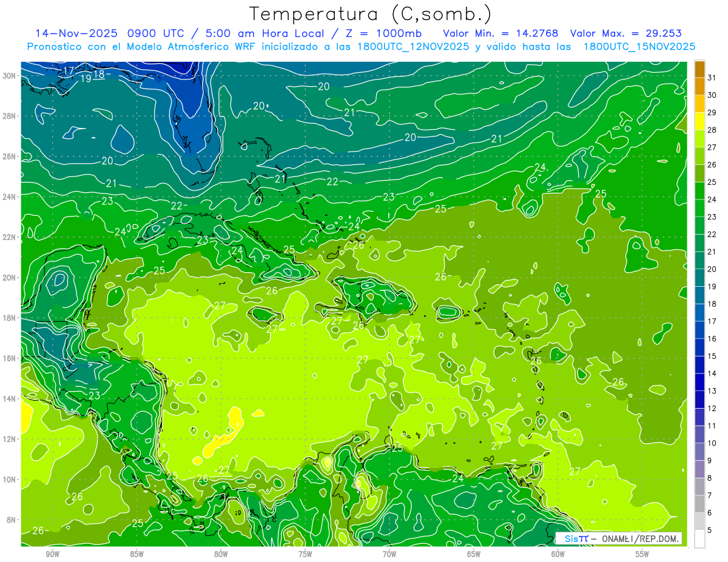The height and width of the screenshot is (562, 728).
Task: Click the color scale label '5'
Action: coord(710,530)
